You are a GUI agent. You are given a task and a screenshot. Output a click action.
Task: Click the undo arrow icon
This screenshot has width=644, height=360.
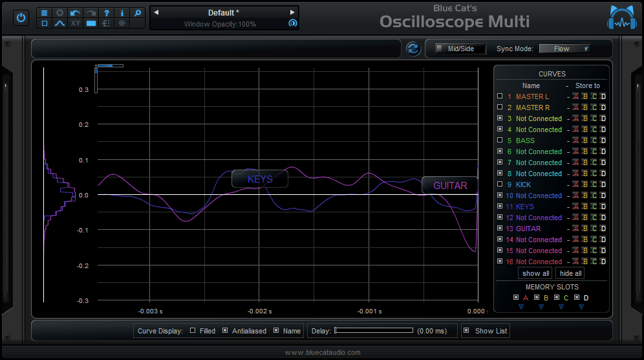pyautogui.click(x=75, y=13)
